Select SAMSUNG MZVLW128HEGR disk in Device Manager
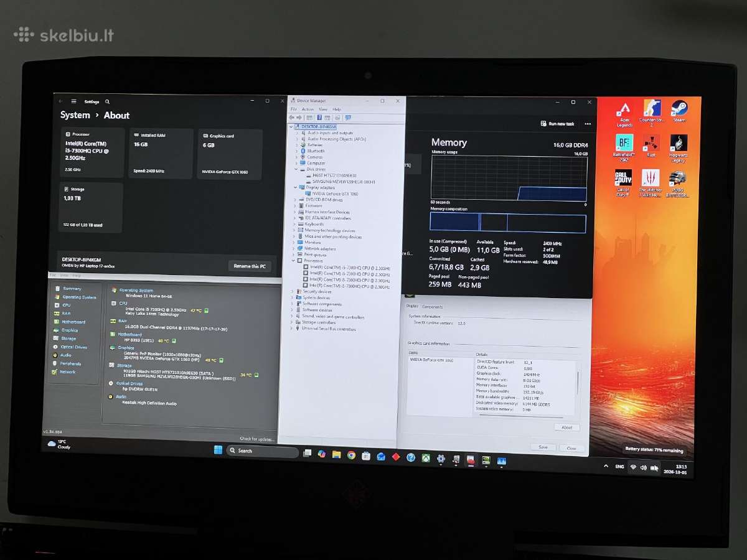The width and height of the screenshot is (747, 560). tap(344, 182)
